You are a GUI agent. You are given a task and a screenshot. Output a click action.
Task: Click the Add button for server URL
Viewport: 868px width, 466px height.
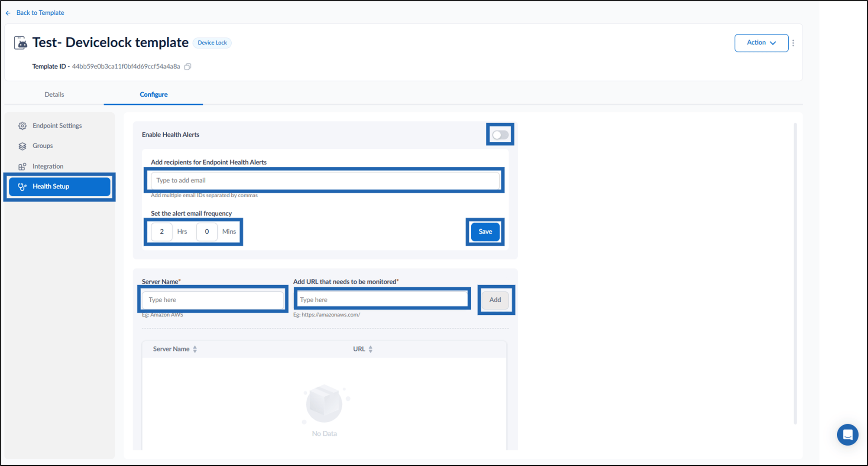[495, 300]
